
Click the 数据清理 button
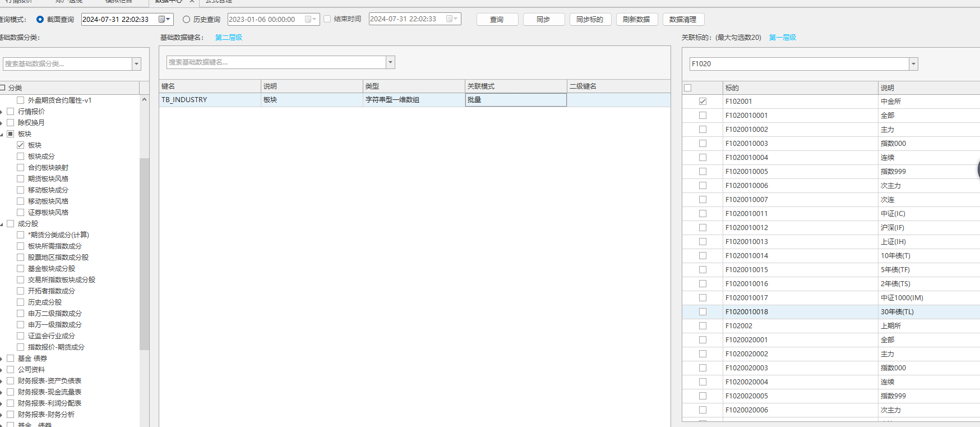[x=683, y=20]
